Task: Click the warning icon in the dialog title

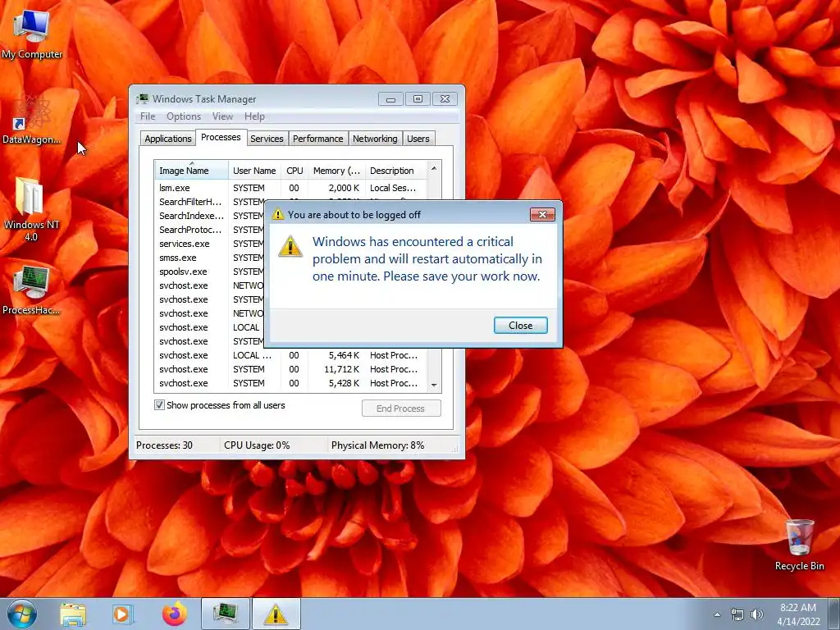Action: click(277, 214)
